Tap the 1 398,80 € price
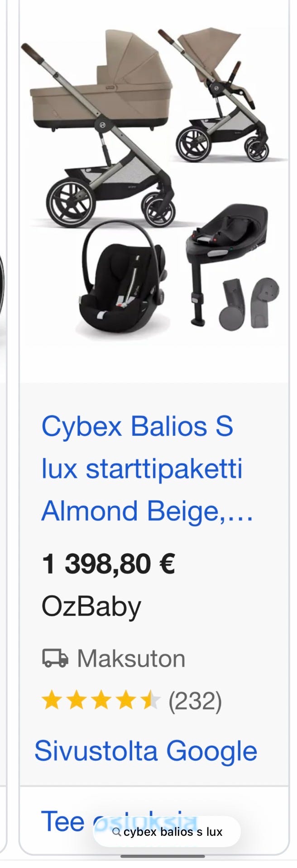297x868 pixels. [108, 564]
